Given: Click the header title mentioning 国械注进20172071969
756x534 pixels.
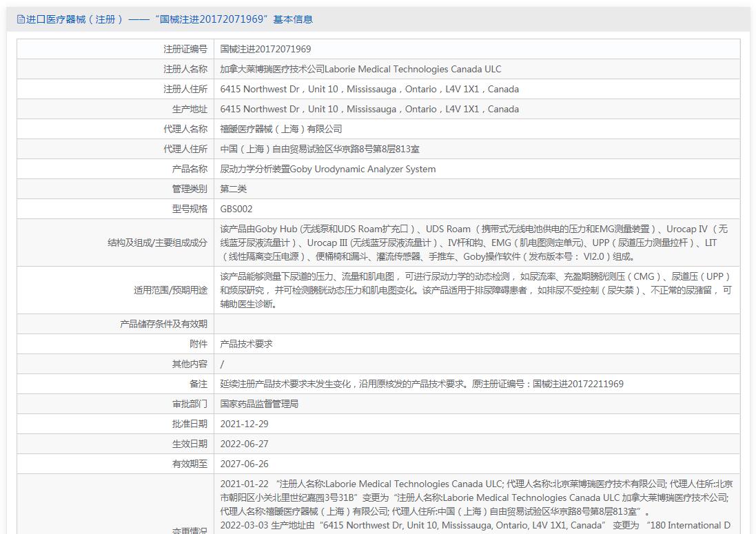Looking at the screenshot, I should pyautogui.click(x=170, y=20).
